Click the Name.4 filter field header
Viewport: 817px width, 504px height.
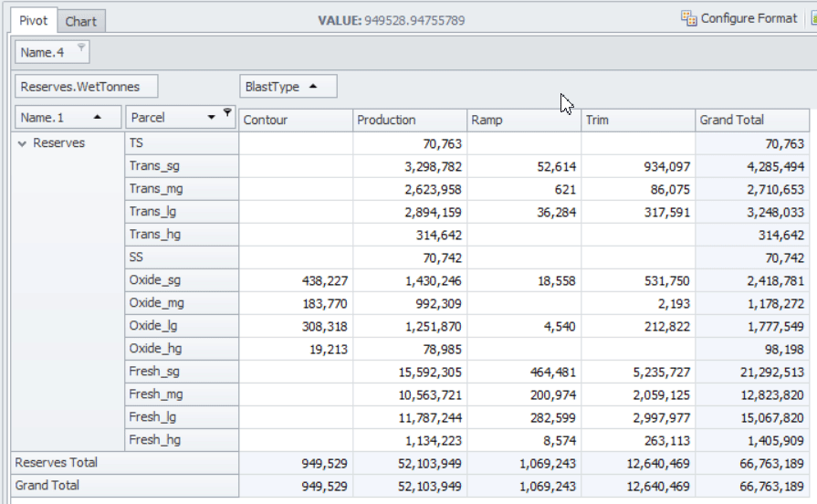[x=43, y=53]
